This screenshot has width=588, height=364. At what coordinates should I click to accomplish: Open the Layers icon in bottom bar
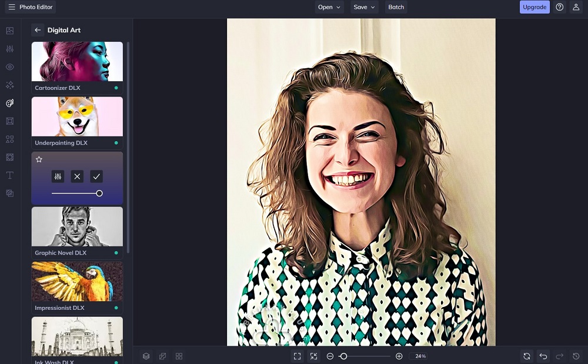coord(146,356)
